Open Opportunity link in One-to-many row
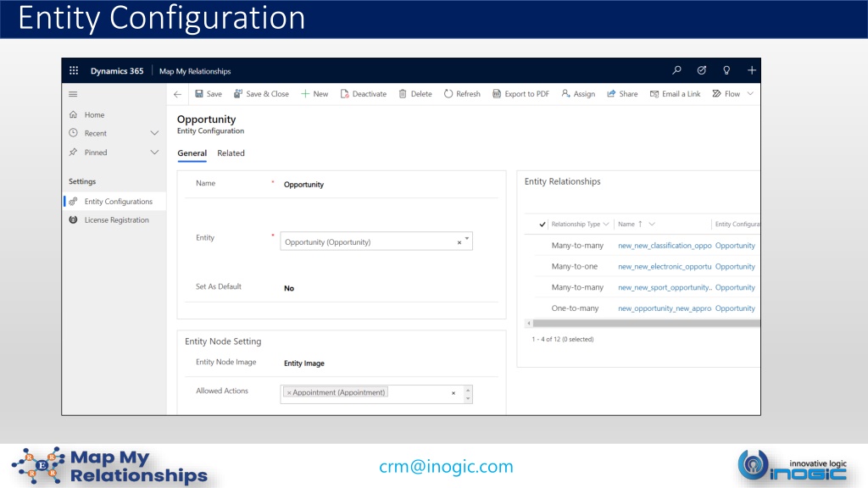Viewport: 868px width, 488px height. click(x=735, y=308)
